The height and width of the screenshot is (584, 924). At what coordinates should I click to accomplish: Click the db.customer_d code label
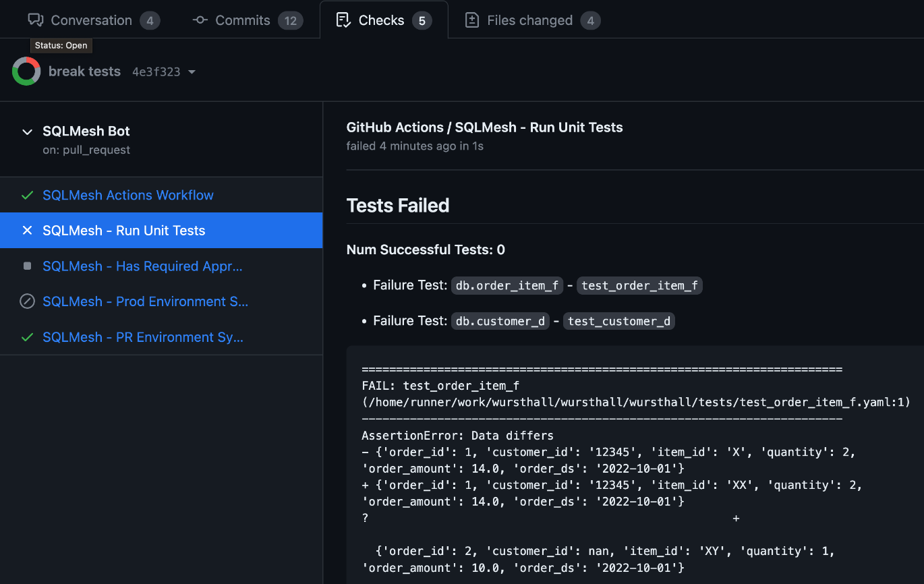500,321
